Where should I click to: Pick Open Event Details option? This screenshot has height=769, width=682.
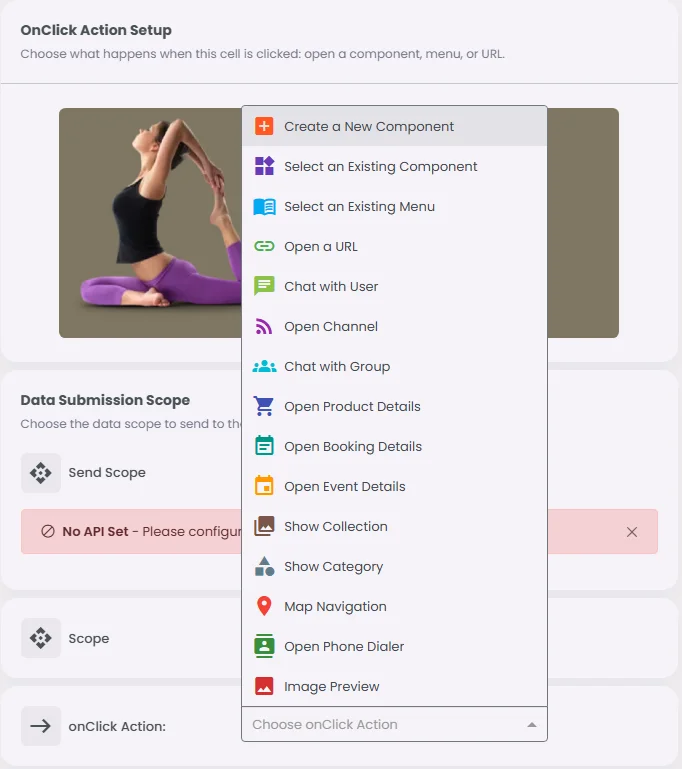point(394,487)
